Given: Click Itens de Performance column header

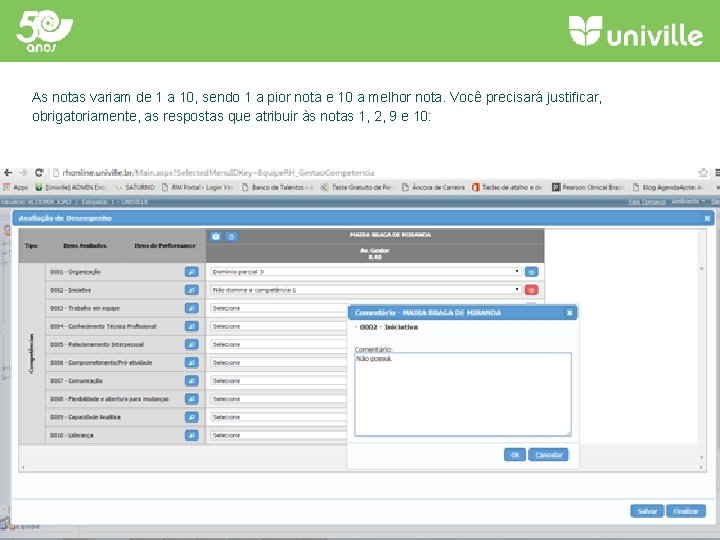Looking at the screenshot, I should pyautogui.click(x=164, y=246).
